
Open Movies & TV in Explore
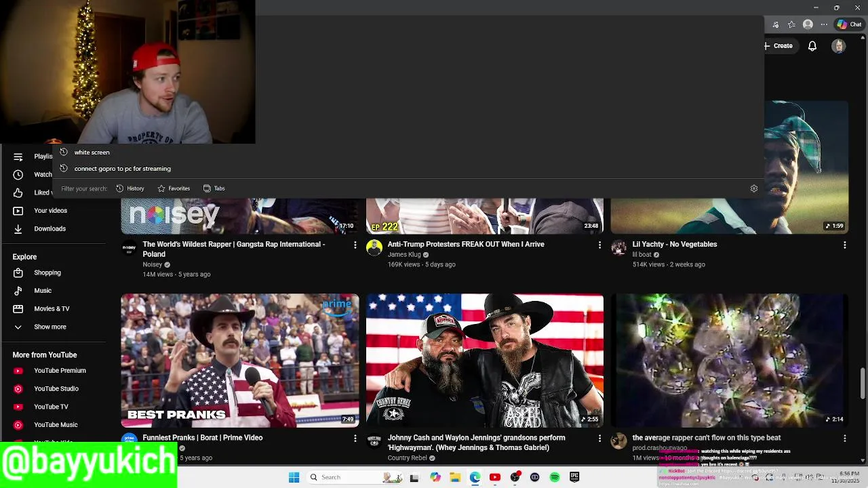tap(53, 308)
